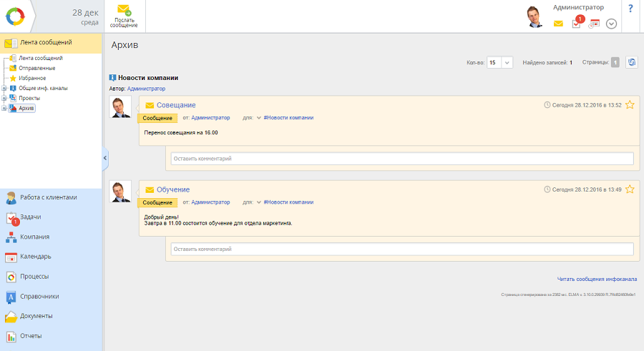Select Отправленные in the messages tree

[36, 68]
